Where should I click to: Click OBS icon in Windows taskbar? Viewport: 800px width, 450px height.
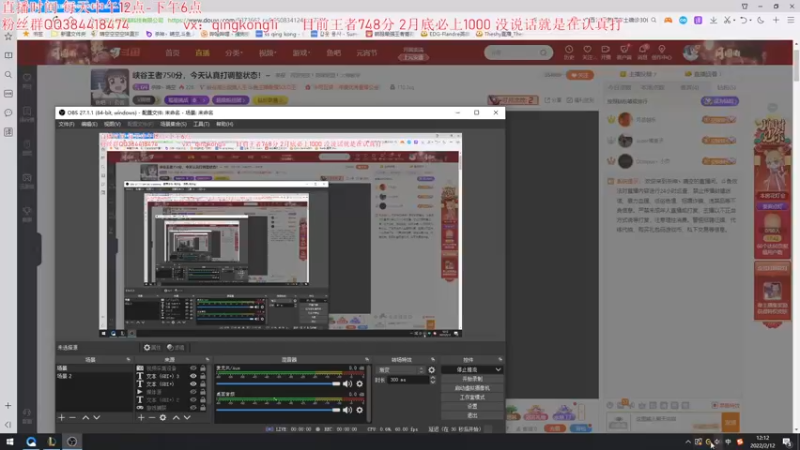click(x=72, y=442)
